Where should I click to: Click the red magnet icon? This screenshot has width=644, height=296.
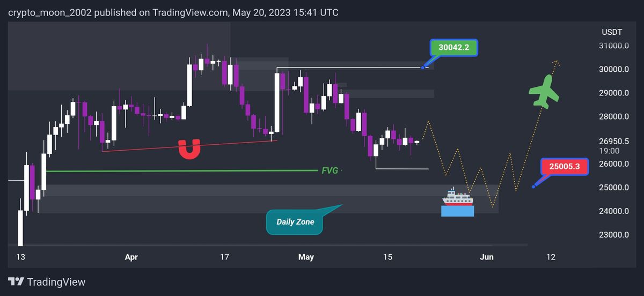(x=189, y=150)
